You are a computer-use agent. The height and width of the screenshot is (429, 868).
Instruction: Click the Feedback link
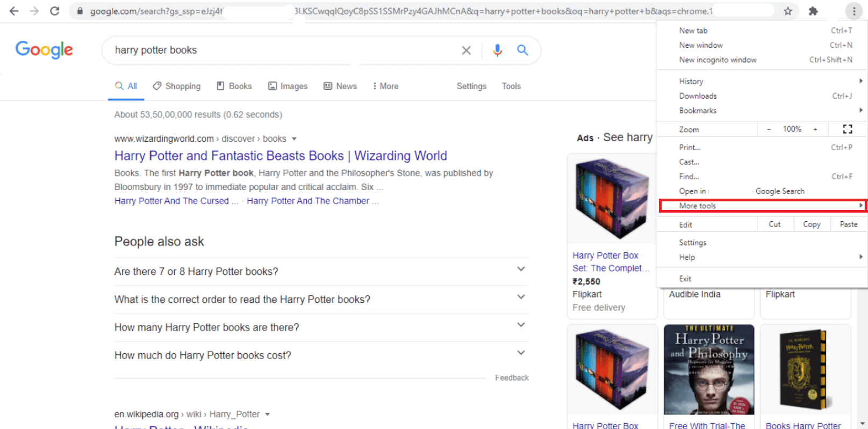512,378
